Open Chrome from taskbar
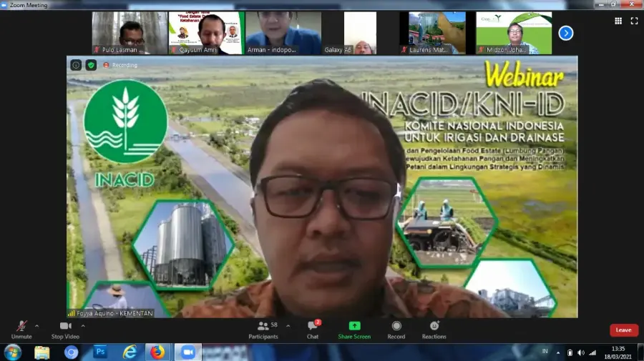The image size is (644, 361). tap(71, 352)
